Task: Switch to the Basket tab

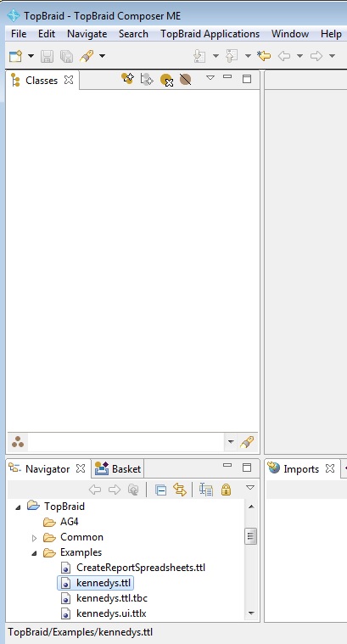Action: (118, 468)
